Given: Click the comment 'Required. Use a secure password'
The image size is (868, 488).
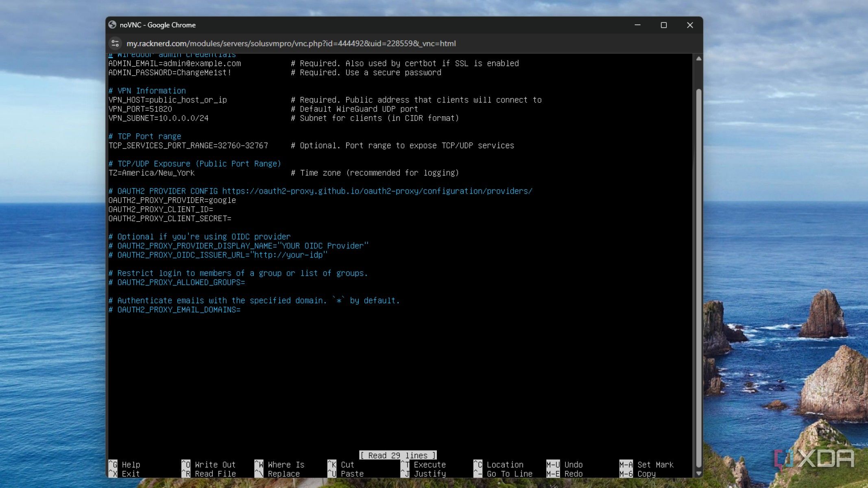Looking at the screenshot, I should click(366, 72).
